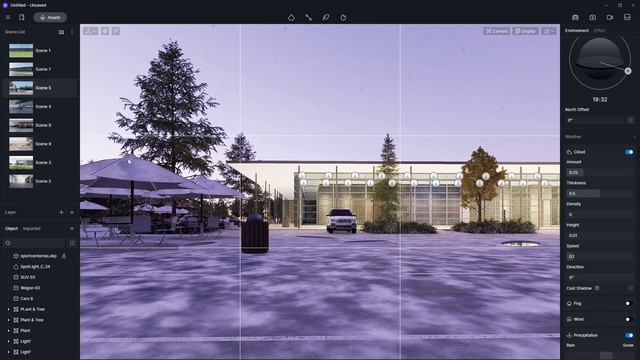Screen dimensions: 640x360
Task: Collapse the Weather section
Action: click(x=635, y=137)
